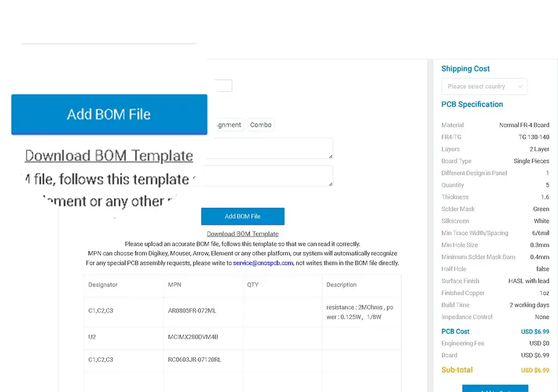The image size is (558, 392).
Task: Click the U2 designator cell
Action: point(92,337)
